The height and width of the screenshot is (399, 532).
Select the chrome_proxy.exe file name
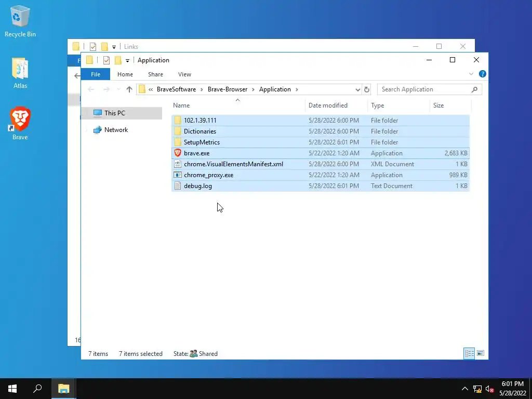pyautogui.click(x=208, y=175)
